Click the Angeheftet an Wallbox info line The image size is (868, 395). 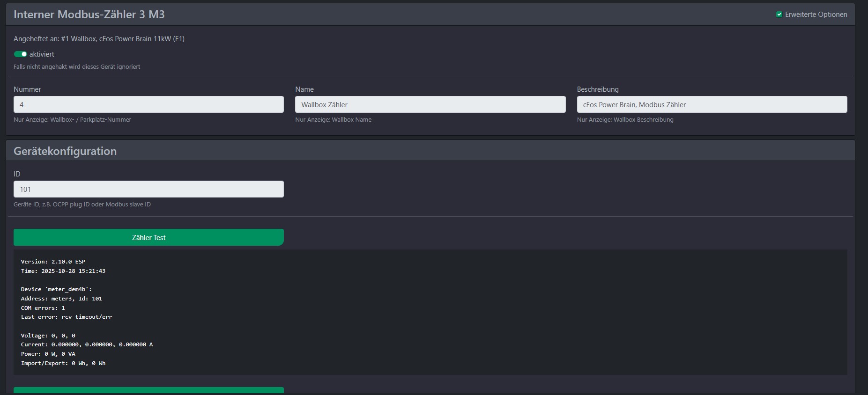click(x=99, y=39)
